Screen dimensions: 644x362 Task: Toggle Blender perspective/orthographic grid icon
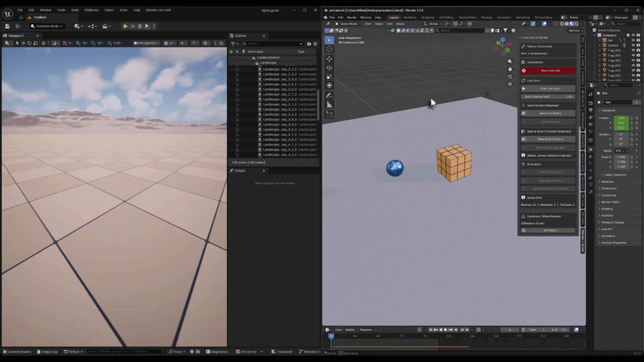coord(510,84)
